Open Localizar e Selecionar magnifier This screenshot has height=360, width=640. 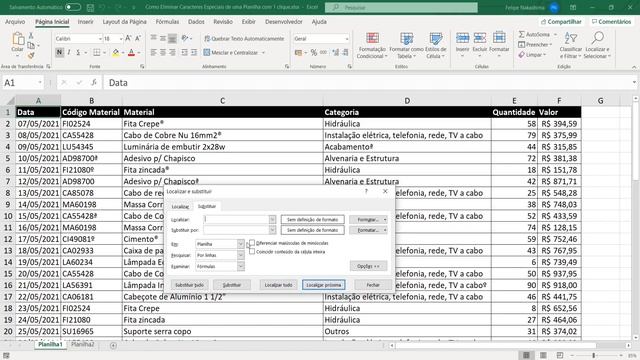pos(597,45)
